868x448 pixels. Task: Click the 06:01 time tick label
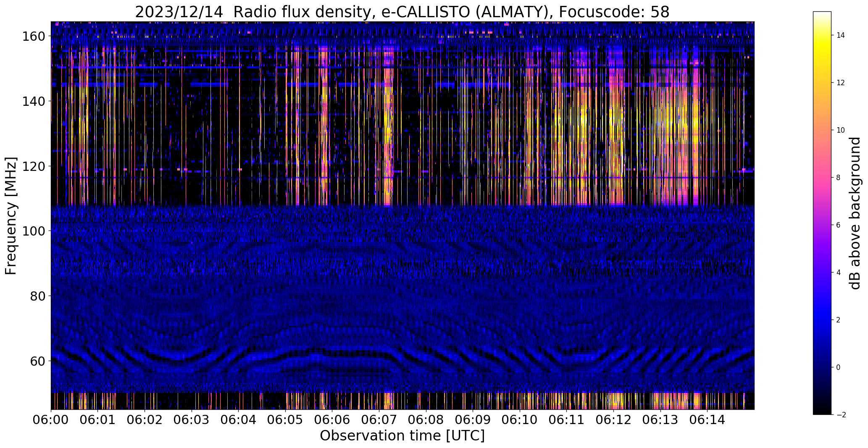click(x=98, y=420)
